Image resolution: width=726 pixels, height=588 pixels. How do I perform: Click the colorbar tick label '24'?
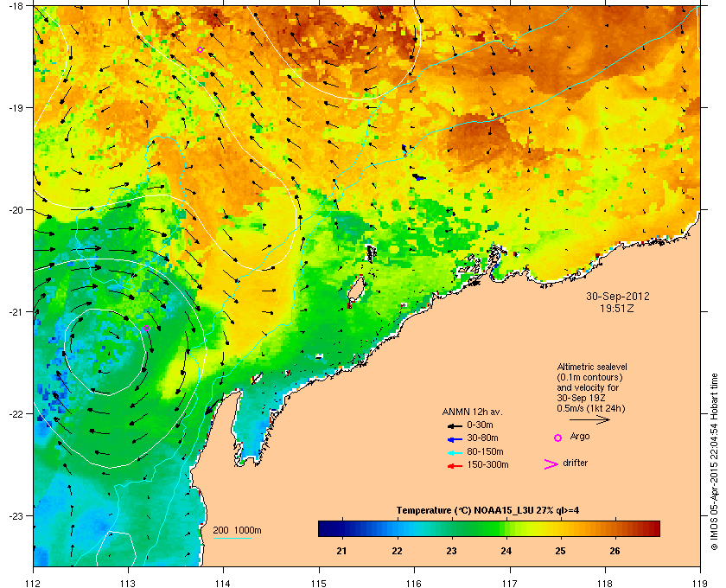pos(506,551)
